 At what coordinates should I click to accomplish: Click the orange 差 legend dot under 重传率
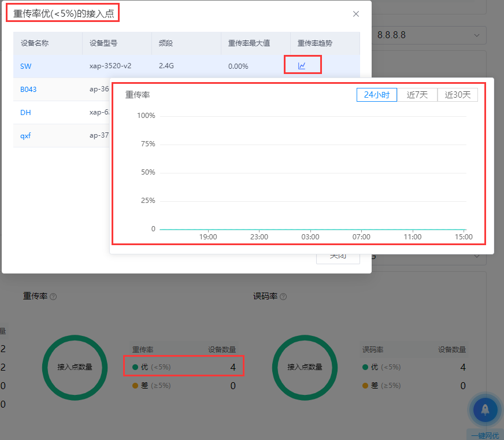click(135, 386)
